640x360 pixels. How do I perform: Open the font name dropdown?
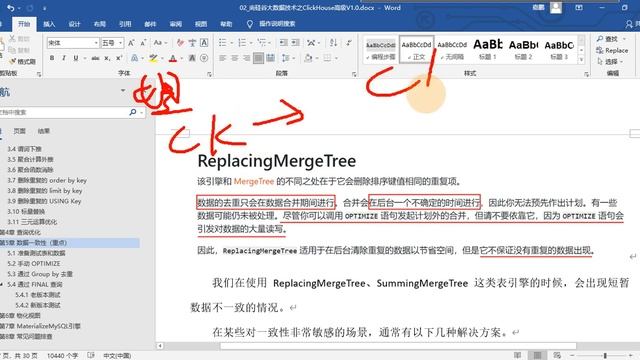click(96, 43)
